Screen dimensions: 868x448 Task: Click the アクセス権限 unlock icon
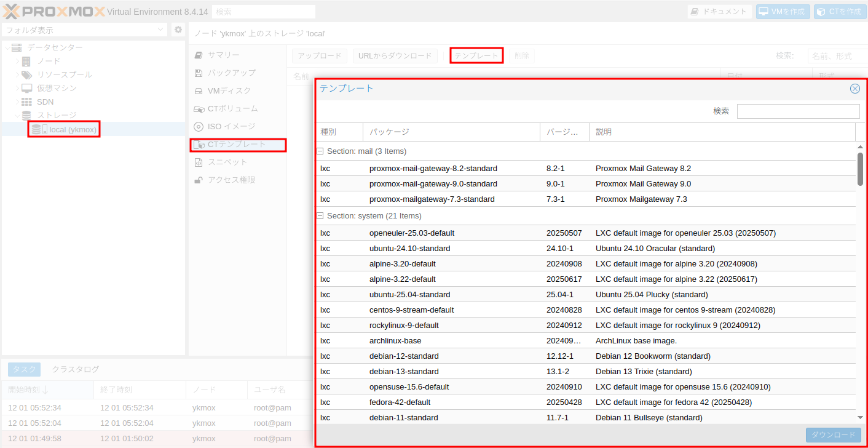point(198,180)
